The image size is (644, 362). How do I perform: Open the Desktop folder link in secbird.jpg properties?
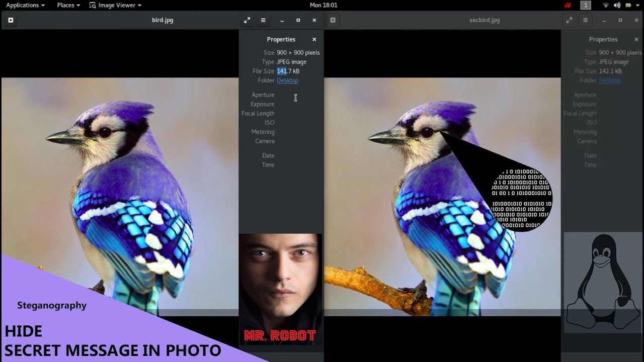pyautogui.click(x=609, y=80)
